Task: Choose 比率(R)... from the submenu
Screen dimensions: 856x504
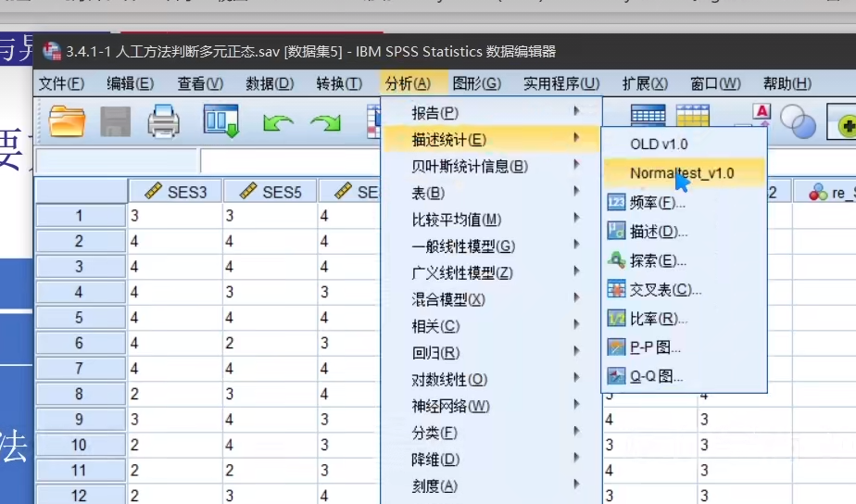Action: pyautogui.click(x=684, y=318)
